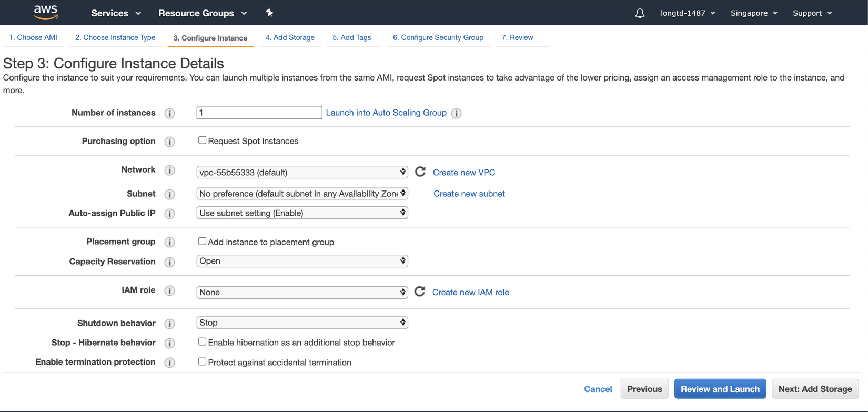Image resolution: width=868 pixels, height=412 pixels.
Task: Open the notifications bell icon
Action: (640, 13)
